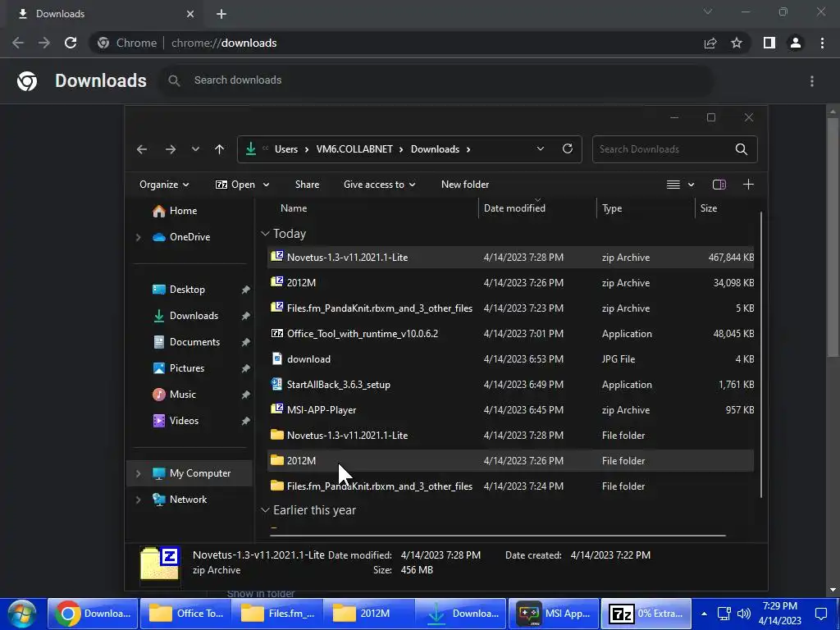840x630 pixels.
Task: Open a new Chrome tab
Action: [x=221, y=14]
